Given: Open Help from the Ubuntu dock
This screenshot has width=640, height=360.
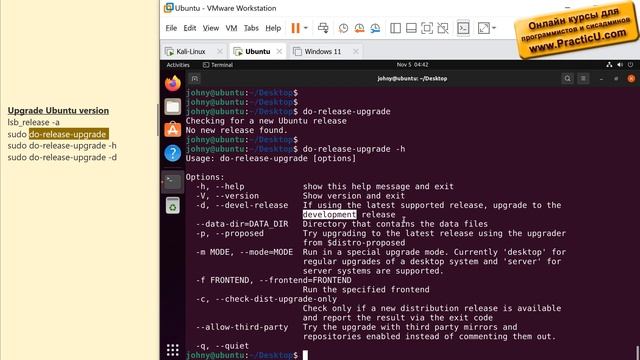Looking at the screenshot, I should pos(173,153).
